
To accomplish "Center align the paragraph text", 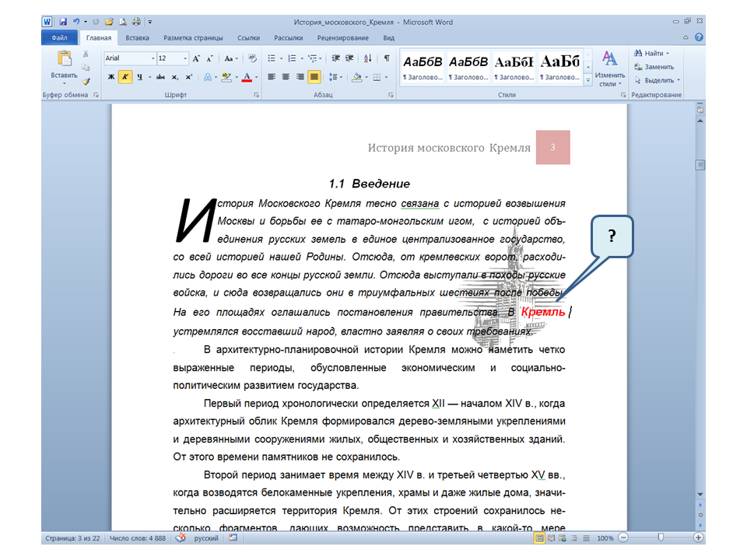I will (286, 77).
